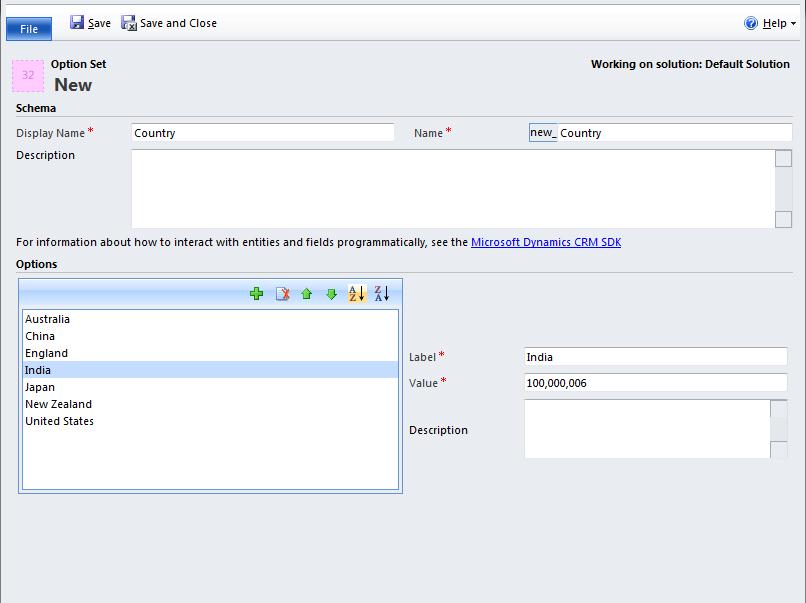Select Japan in the options list
This screenshot has height=603, width=806.
click(x=41, y=387)
